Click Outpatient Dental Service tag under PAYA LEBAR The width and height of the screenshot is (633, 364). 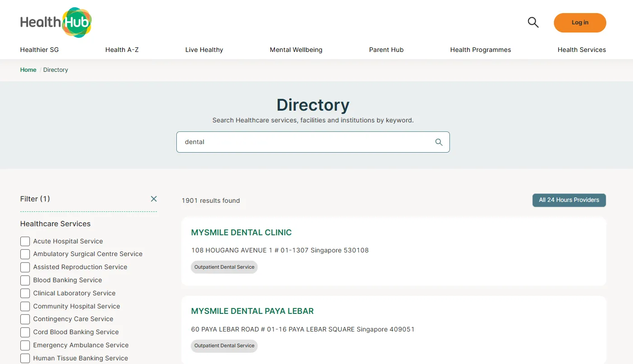tap(224, 345)
